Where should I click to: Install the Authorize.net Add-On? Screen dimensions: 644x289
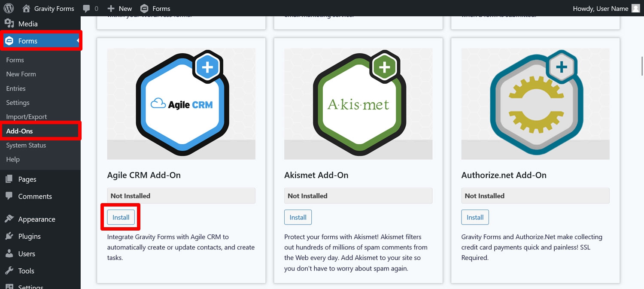tap(475, 217)
